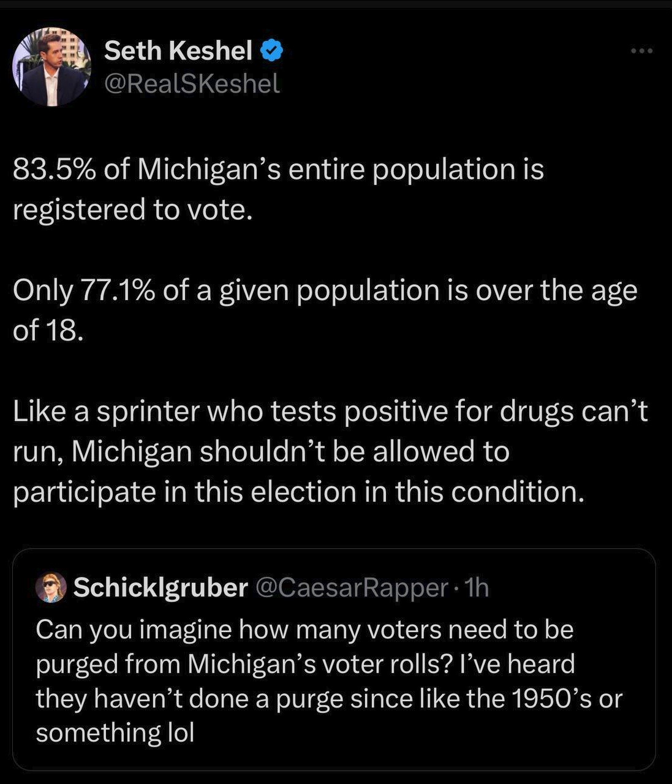Screen dimensions: 672x784
Task: Open the @CaesarRapper handle
Action: (351, 588)
